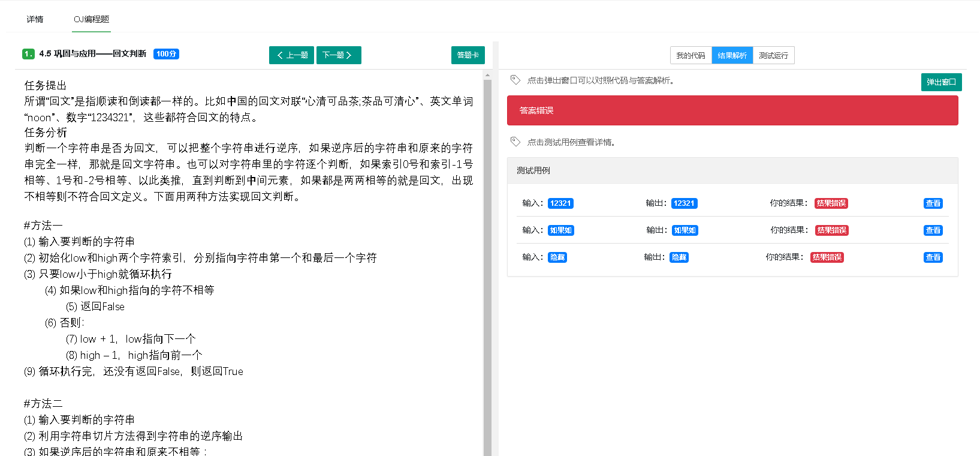Click the red 答案错误 alert banner
Screen dimensions: 980x456
(732, 110)
